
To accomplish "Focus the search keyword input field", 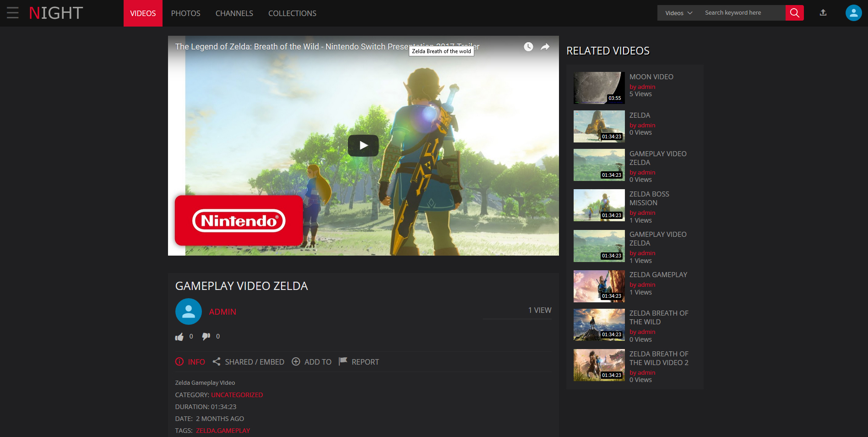I will (x=742, y=13).
